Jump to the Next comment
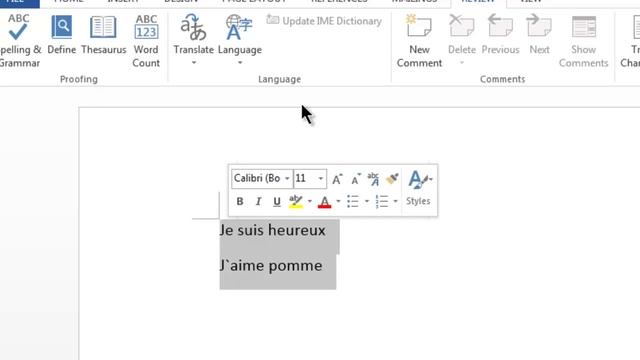Image resolution: width=640 pixels, height=360 pixels. 539,35
